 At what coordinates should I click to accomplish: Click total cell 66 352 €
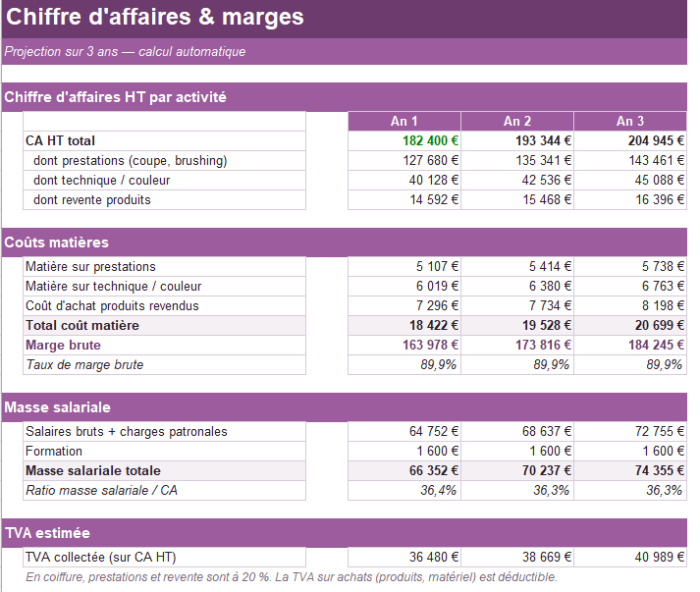[404, 470]
